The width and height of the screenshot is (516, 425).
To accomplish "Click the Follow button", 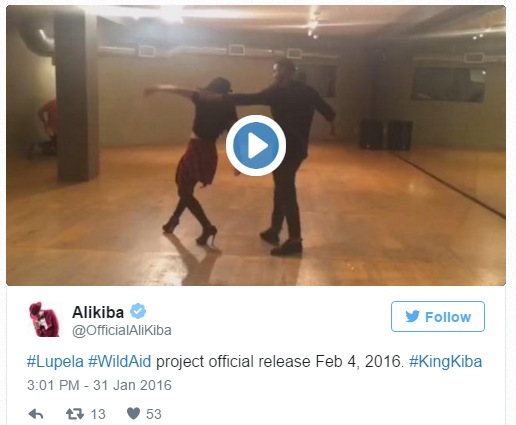I will tap(438, 316).
